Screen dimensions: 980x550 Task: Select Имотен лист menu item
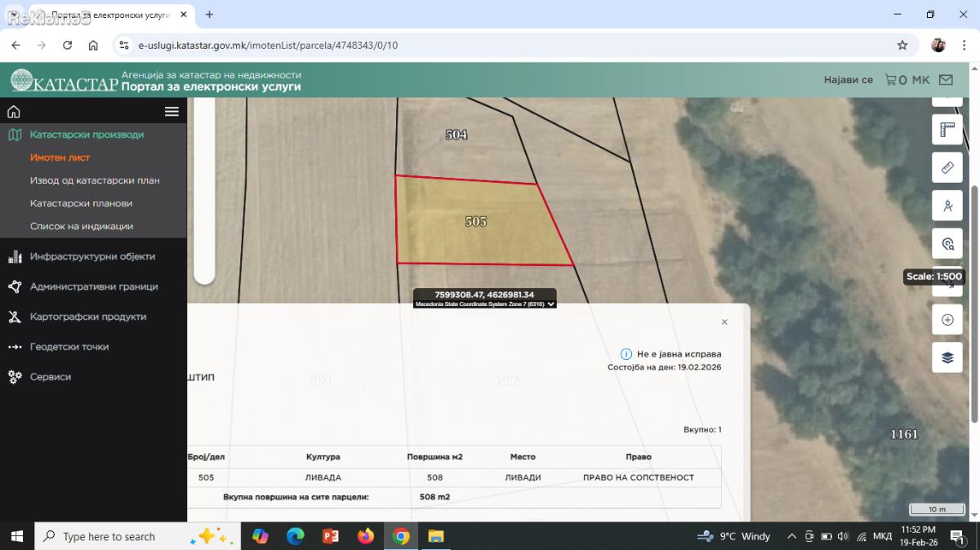pos(60,157)
